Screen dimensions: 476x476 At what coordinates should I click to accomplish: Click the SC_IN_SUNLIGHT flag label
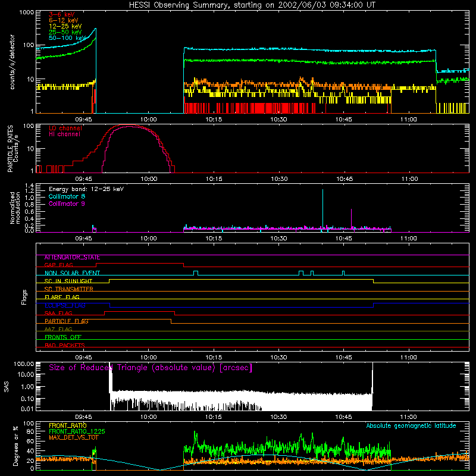(68, 281)
